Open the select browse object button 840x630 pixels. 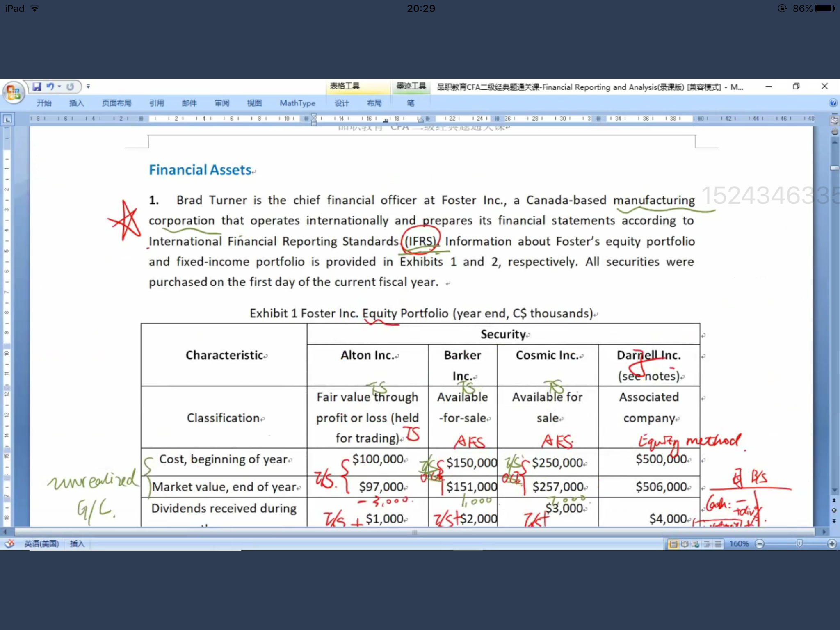[x=834, y=511]
